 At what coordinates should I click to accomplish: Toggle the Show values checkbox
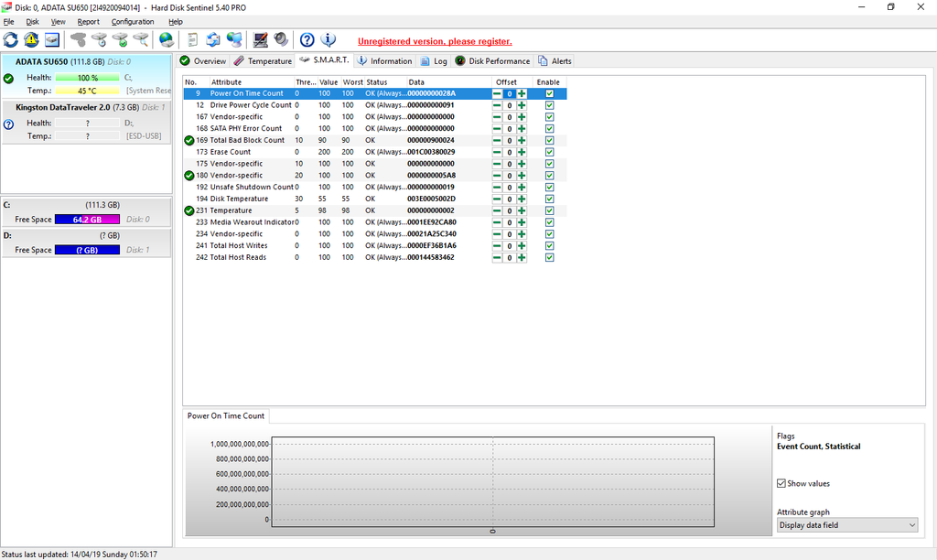pos(781,483)
